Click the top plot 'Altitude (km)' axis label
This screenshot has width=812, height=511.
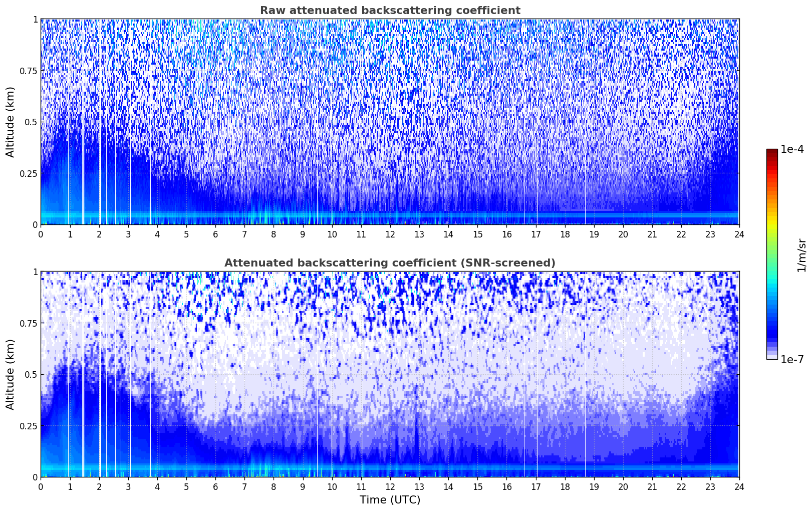(x=11, y=122)
